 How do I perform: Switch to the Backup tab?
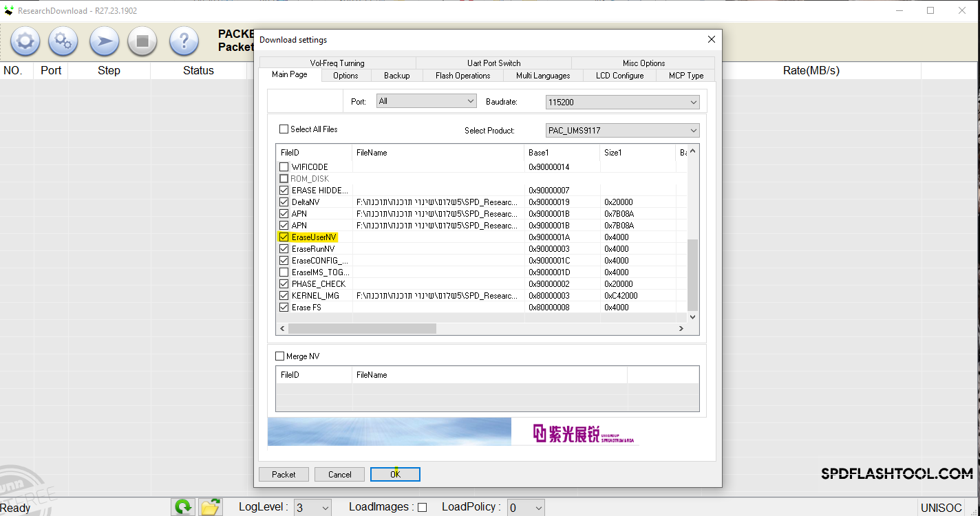(397, 76)
